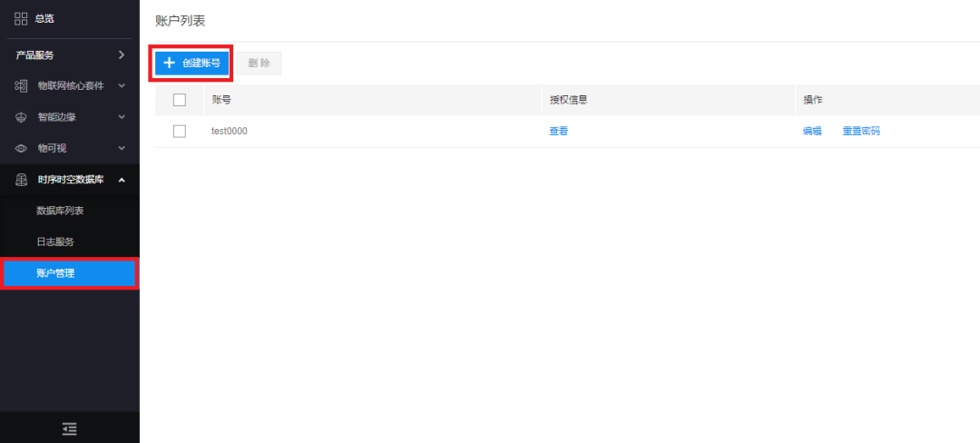980x443 pixels.
Task: Click the IoT core suite icon
Action: [x=21, y=85]
